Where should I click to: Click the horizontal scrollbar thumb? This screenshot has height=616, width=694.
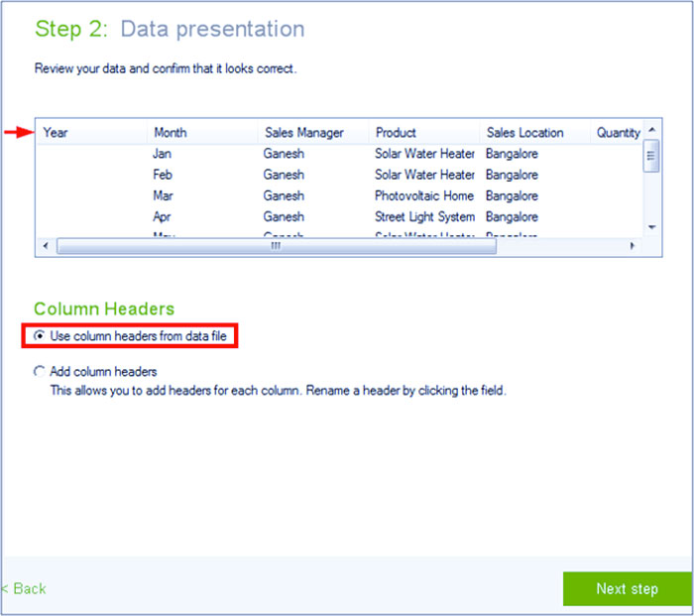point(277,246)
